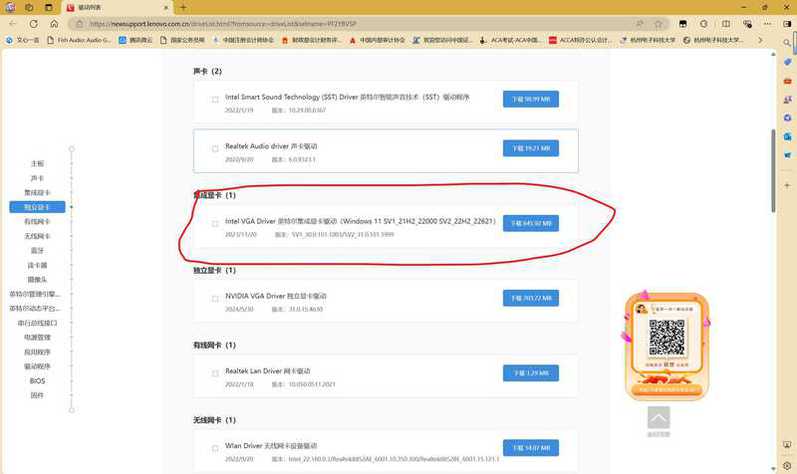Select highlighted 独立显卡 category item

coord(37,207)
